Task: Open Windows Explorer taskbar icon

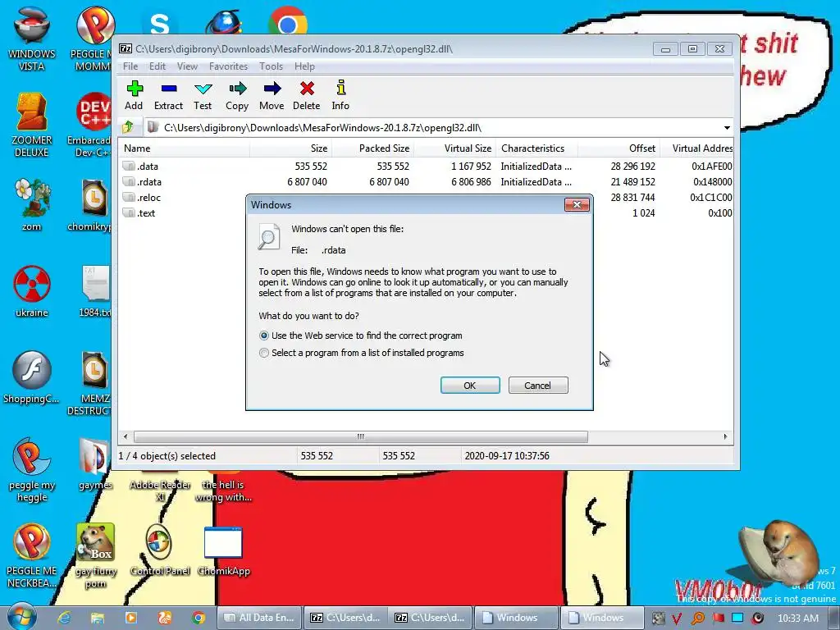Action: pyautogui.click(x=97, y=618)
